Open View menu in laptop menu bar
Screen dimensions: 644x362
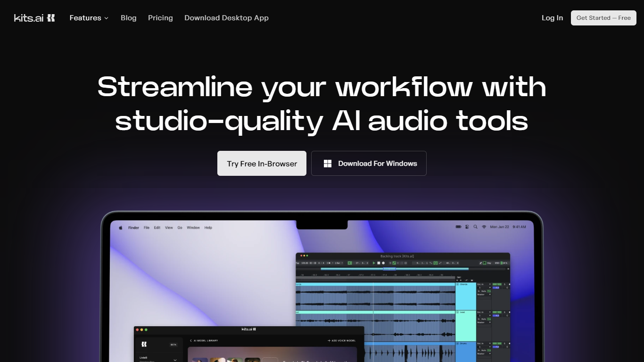pyautogui.click(x=169, y=228)
